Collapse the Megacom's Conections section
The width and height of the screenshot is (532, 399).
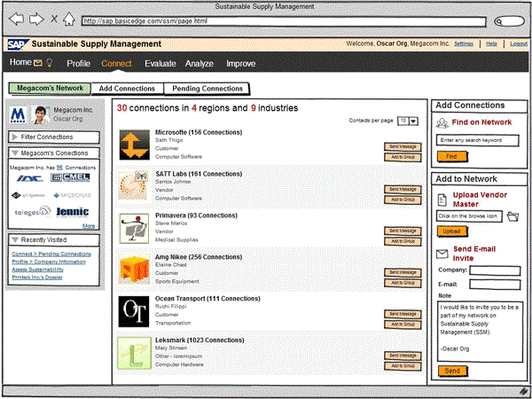[54, 153]
